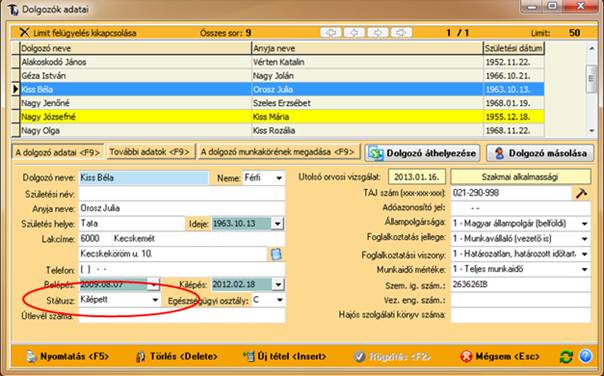Go to next page arrow button
The height and width of the screenshot is (376, 604).
coord(378,33)
